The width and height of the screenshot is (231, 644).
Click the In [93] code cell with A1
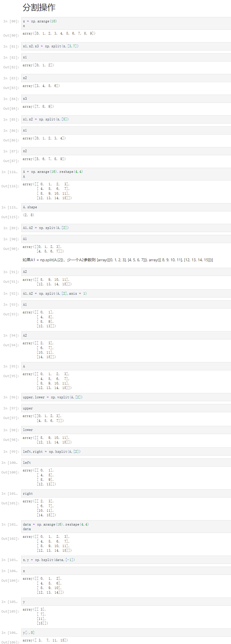click(x=126, y=305)
